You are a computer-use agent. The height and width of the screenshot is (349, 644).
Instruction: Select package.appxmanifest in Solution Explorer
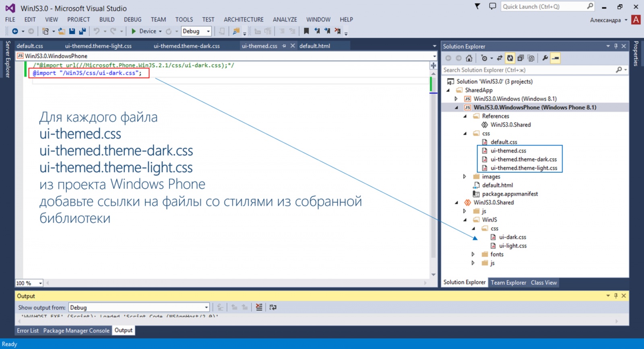[510, 194]
